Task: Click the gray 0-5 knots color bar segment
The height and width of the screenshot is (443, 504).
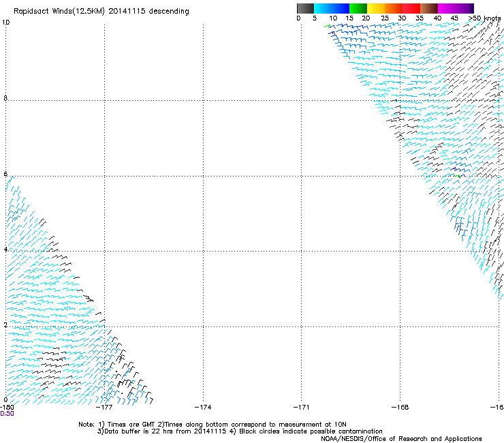Action: (305, 8)
